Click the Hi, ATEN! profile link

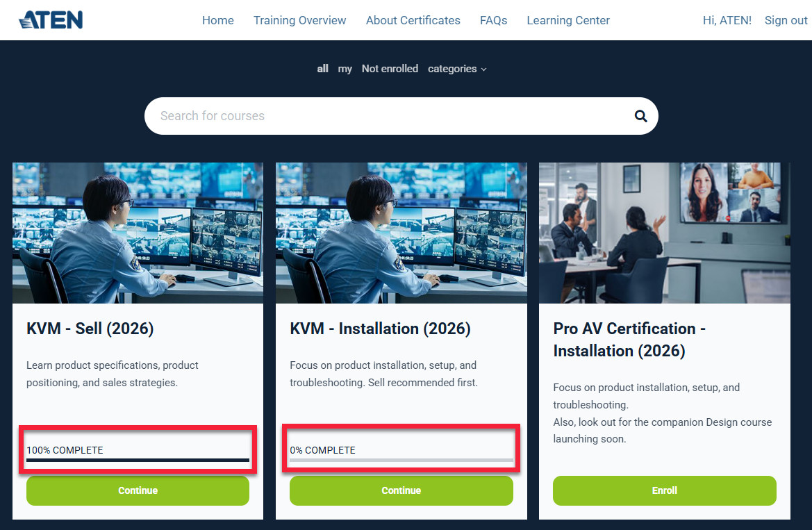(x=727, y=20)
